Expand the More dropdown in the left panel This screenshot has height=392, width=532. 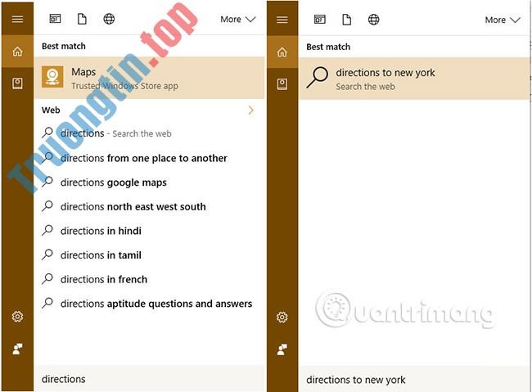point(237,19)
